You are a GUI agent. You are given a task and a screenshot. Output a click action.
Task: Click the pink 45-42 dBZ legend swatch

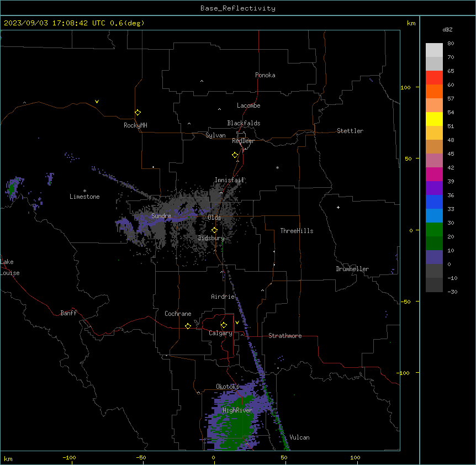point(434,161)
